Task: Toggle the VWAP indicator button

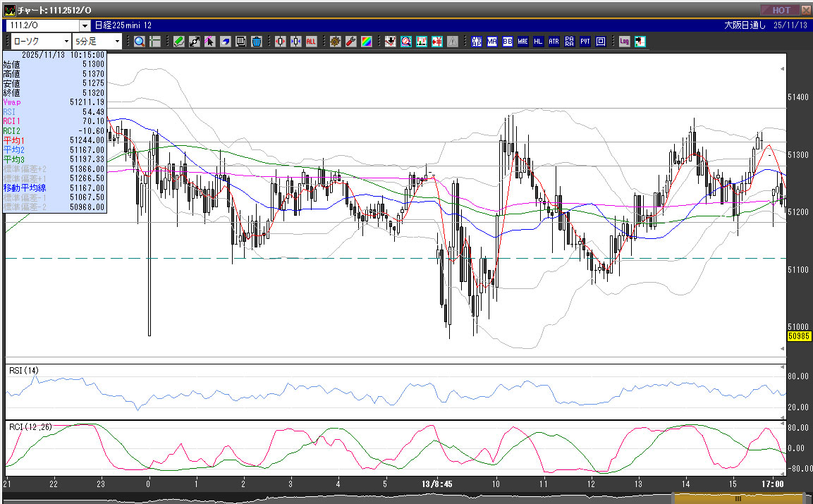Action: pos(477,42)
